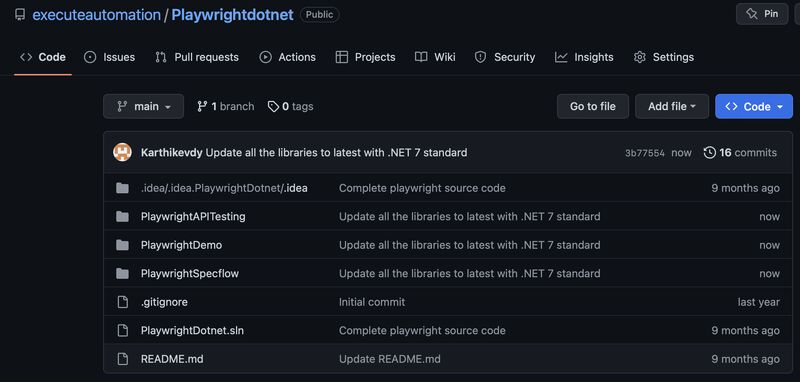This screenshot has height=382, width=800.
Task: Click the branch icon for 1 branch
Action: (x=202, y=107)
